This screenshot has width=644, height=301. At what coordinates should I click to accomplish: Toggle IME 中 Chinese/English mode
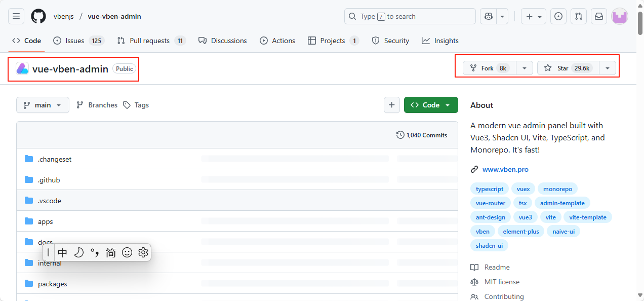pos(62,252)
